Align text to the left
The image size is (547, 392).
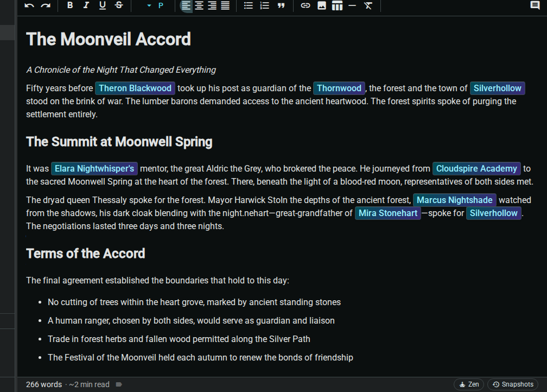click(186, 5)
